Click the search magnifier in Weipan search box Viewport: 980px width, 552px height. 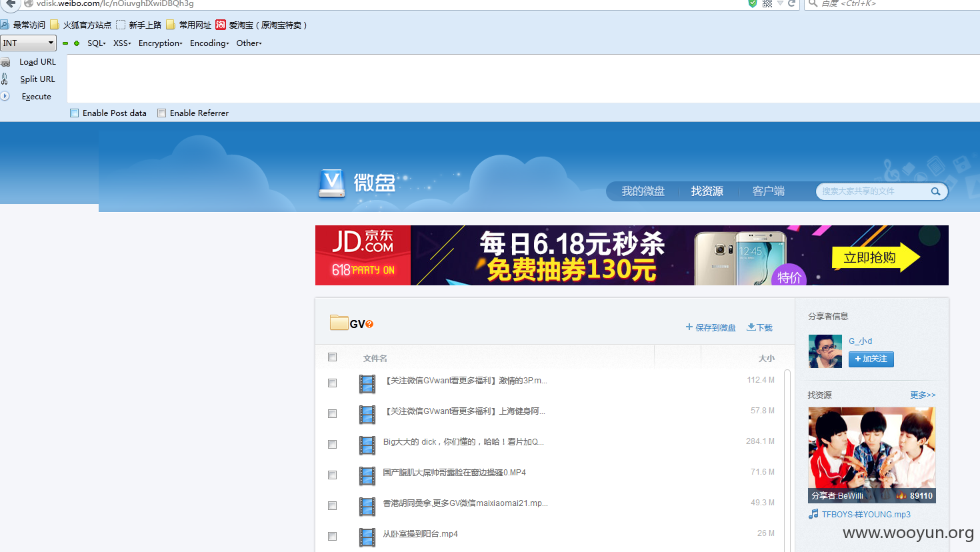coord(935,191)
